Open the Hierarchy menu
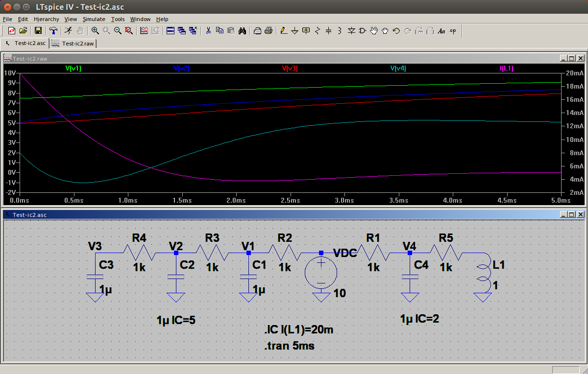 (47, 19)
